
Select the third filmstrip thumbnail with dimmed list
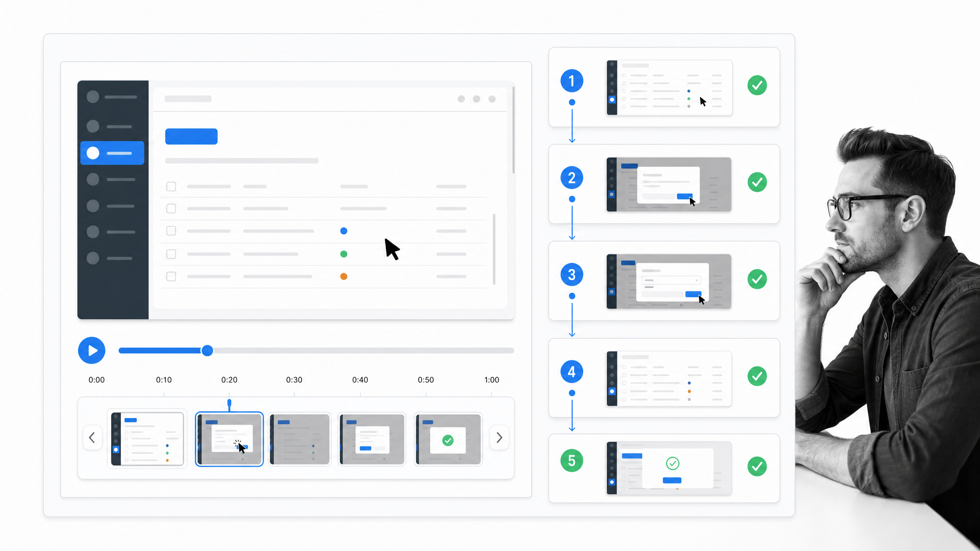pyautogui.click(x=300, y=439)
